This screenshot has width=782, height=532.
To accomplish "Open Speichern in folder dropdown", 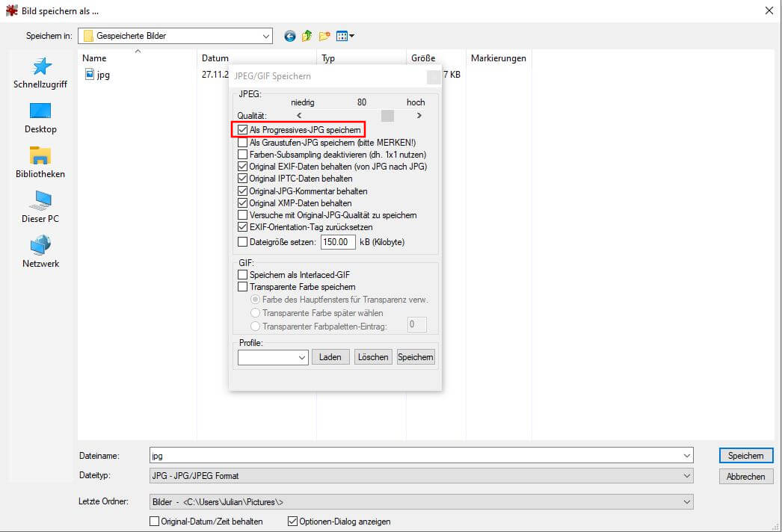I will [x=176, y=36].
